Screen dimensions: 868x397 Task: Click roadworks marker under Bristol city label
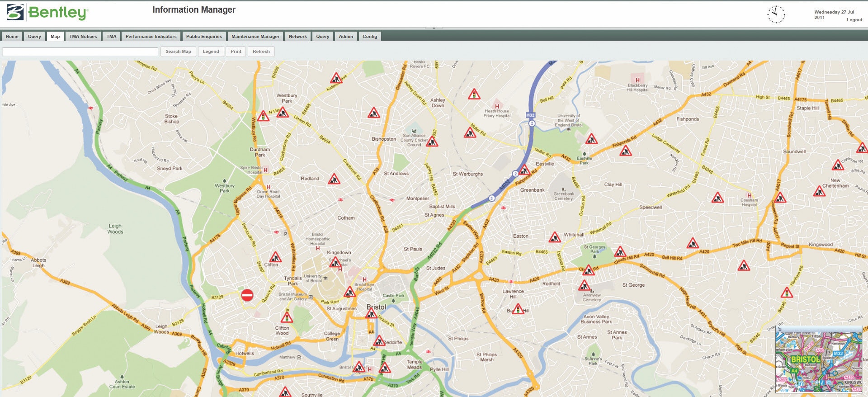point(371,313)
